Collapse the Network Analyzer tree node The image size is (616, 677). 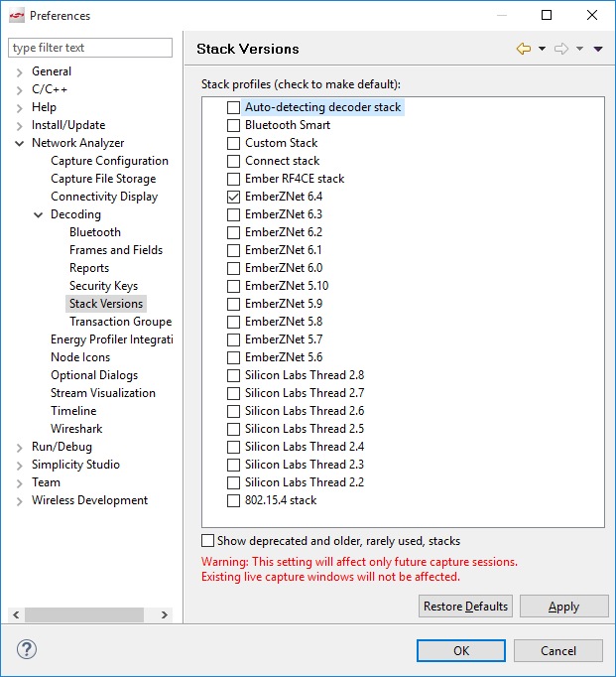pos(20,143)
